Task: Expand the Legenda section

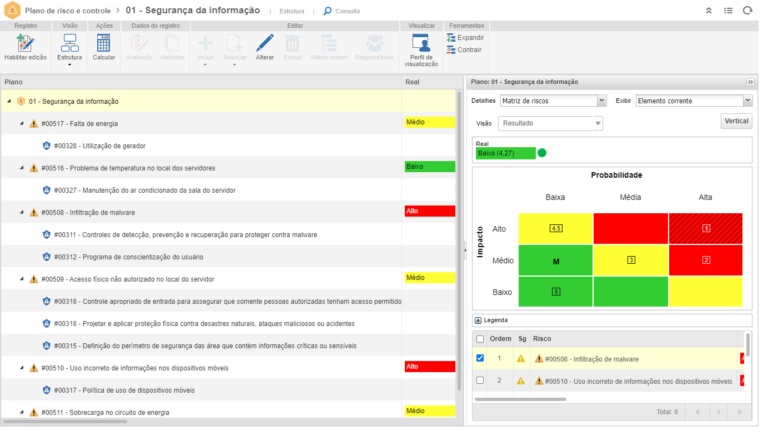Action: [x=478, y=320]
